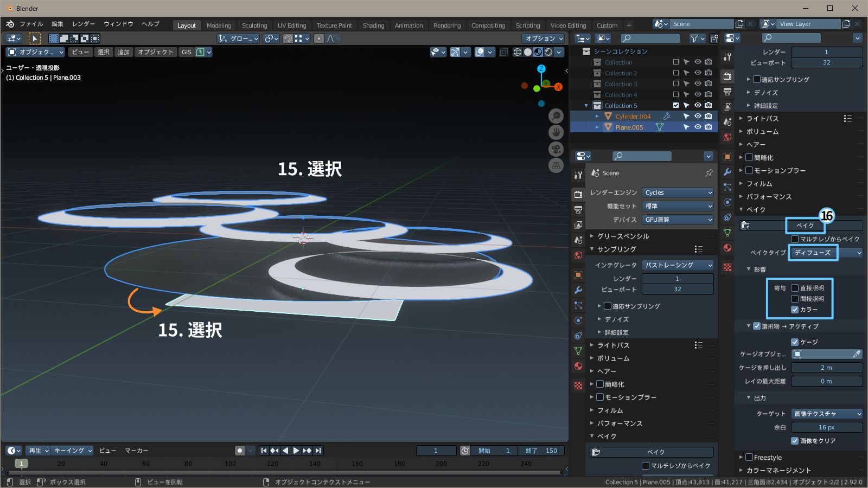The height and width of the screenshot is (488, 868).
Task: Enable the Freestyle checkbox
Action: click(x=749, y=457)
